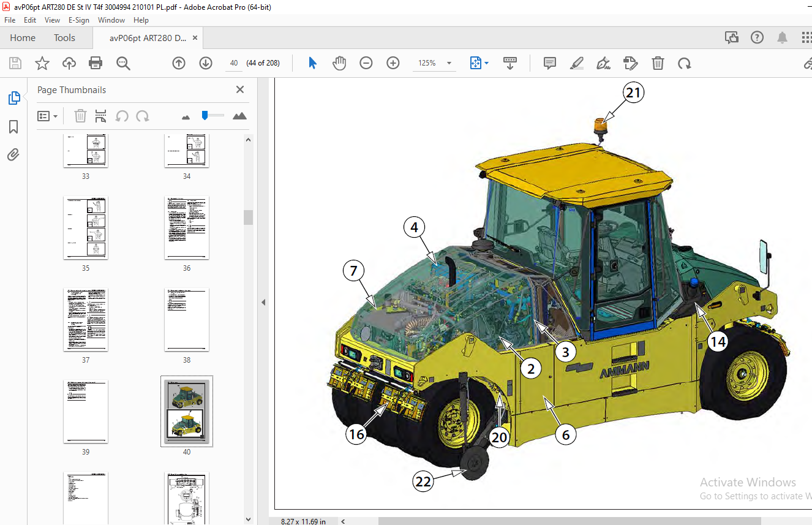Add the document to starred files
Screen dimensions: 812x525
click(x=42, y=63)
